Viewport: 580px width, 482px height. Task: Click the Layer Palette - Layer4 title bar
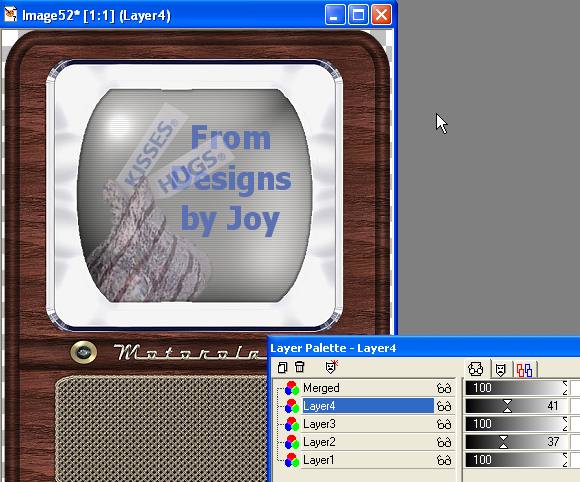pyautogui.click(x=424, y=348)
